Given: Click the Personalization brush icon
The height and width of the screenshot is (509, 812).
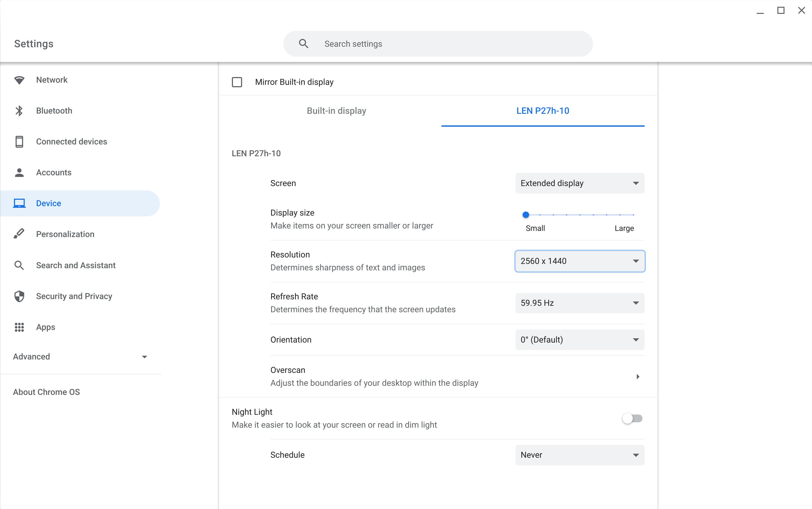Looking at the screenshot, I should pyautogui.click(x=19, y=234).
